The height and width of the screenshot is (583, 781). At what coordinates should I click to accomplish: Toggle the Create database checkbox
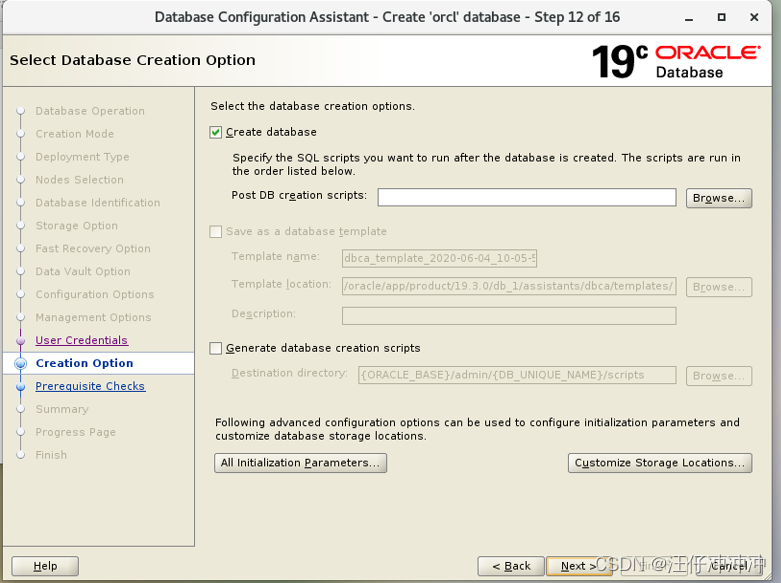(215, 133)
